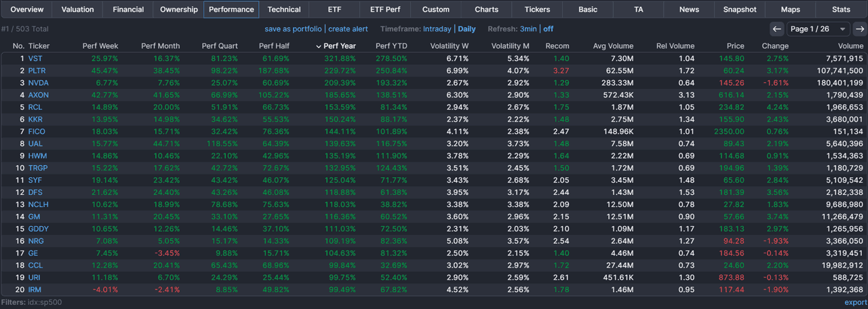Open the RCL ticker link

[35, 107]
